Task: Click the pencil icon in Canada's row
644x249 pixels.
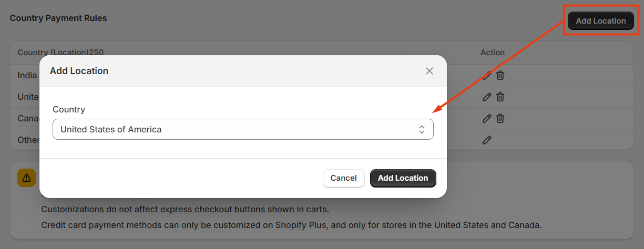Action: click(487, 118)
